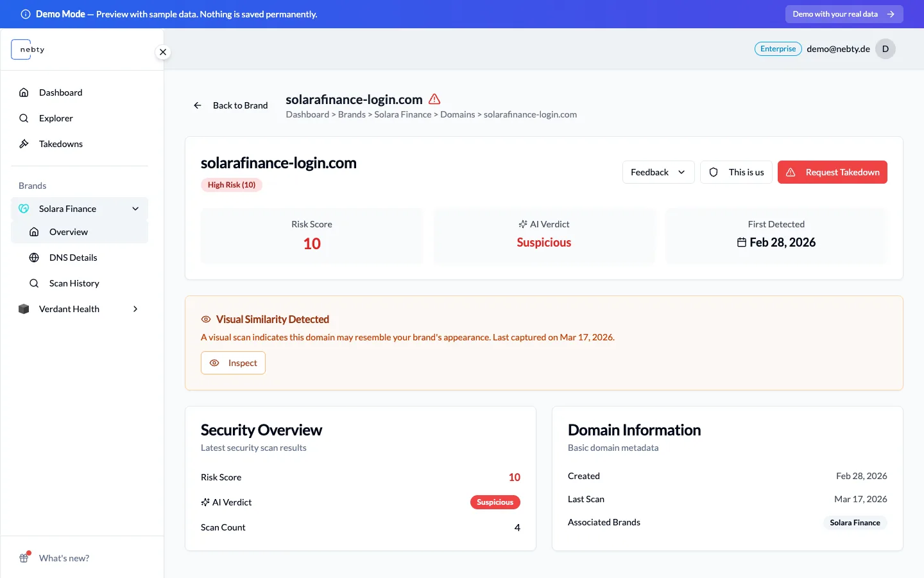Click the sparkle icon in Security Overview AI Verdict

pyautogui.click(x=205, y=502)
